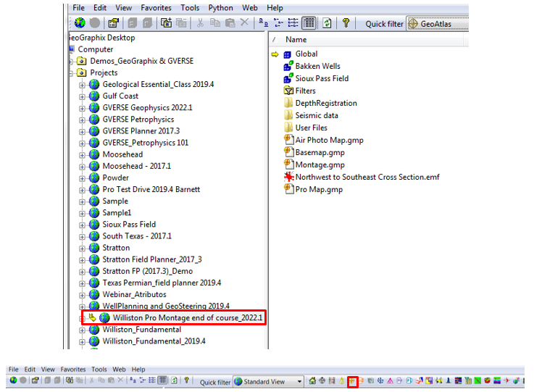This screenshot has width=534, height=392.
Task: Click the add favorite icon with star in the upper toolbar
Action: pos(166,22)
